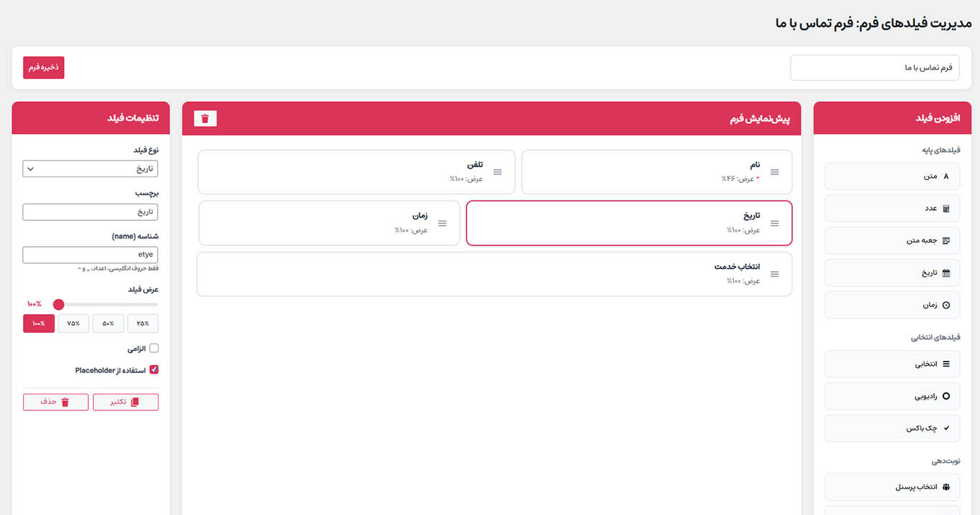Click trash icon in form preview header
980x515 pixels.
pyautogui.click(x=205, y=118)
